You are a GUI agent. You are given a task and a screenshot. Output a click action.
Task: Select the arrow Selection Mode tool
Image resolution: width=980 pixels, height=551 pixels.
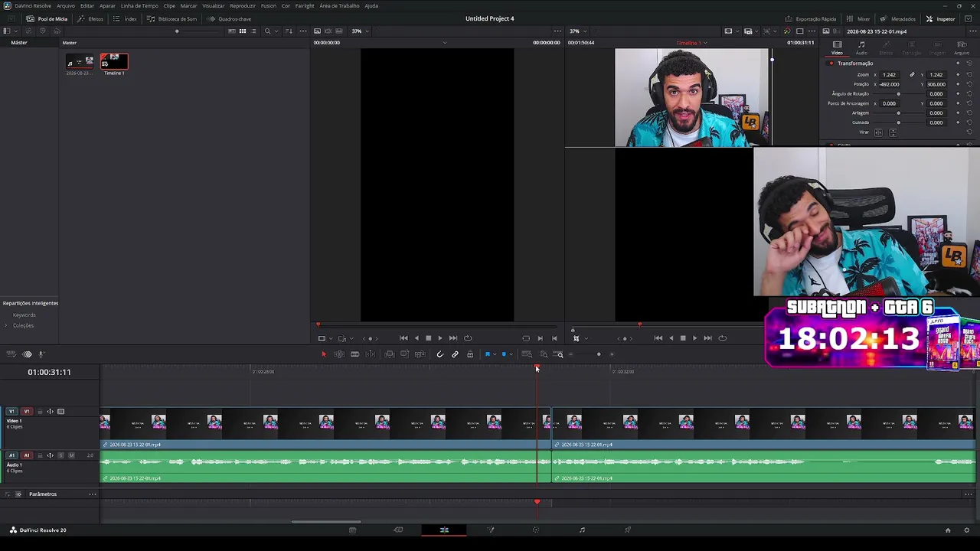323,354
